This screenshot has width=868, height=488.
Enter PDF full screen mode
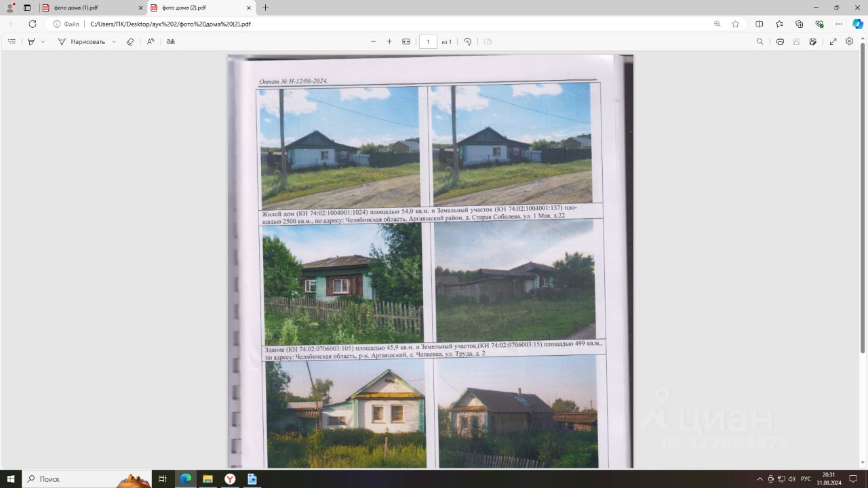pyautogui.click(x=833, y=41)
